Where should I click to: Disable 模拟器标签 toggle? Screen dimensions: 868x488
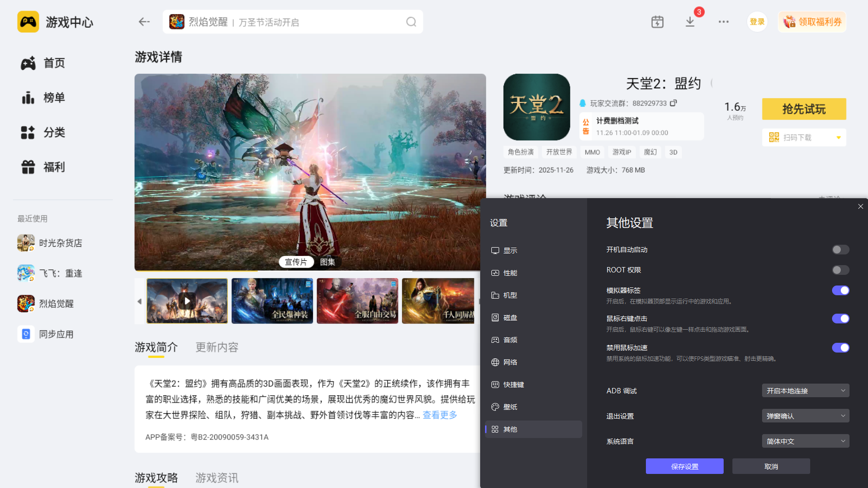(840, 290)
